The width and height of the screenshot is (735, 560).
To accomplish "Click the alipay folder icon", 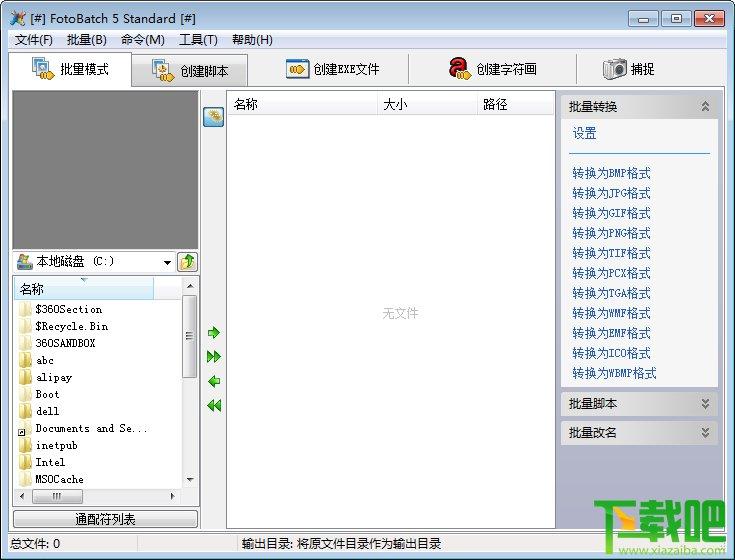I will [25, 377].
